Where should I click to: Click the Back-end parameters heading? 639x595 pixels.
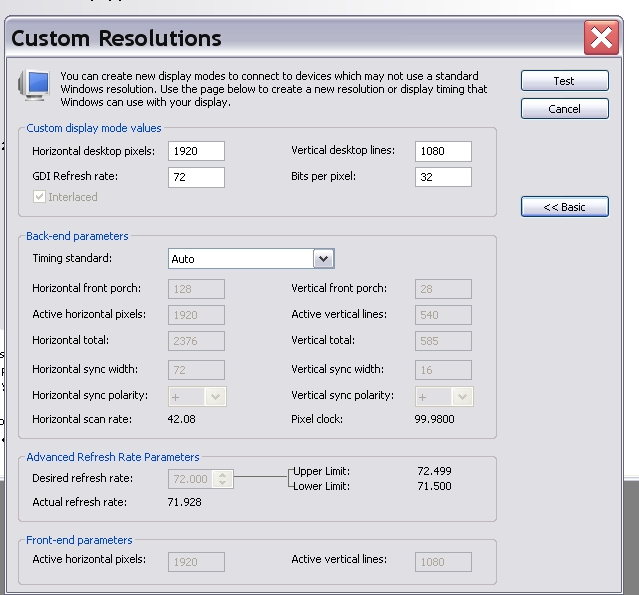(x=77, y=236)
